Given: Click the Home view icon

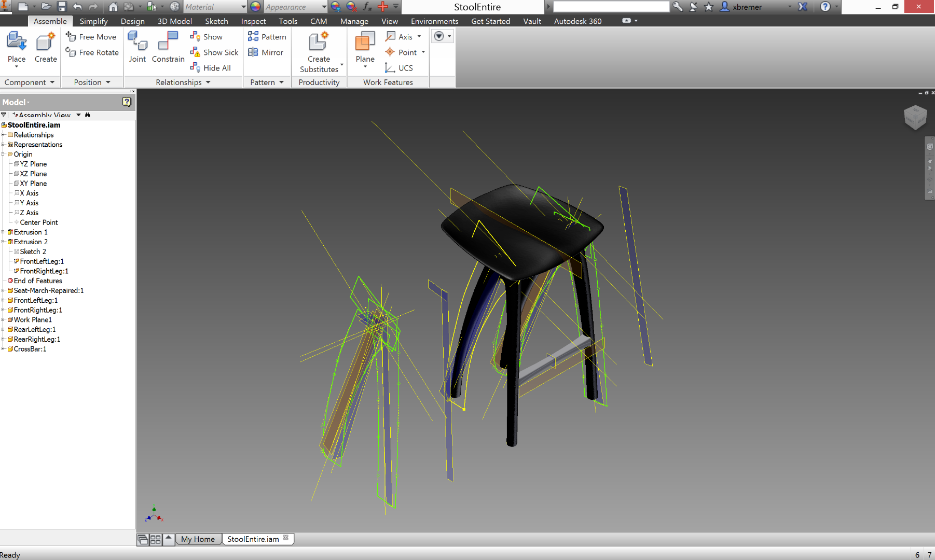Looking at the screenshot, I should 113,7.
